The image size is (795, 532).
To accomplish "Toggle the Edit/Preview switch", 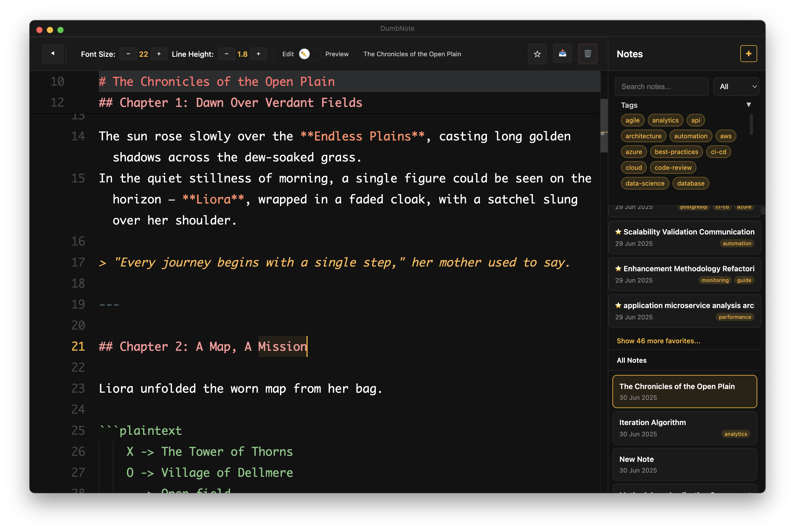I will coord(309,54).
